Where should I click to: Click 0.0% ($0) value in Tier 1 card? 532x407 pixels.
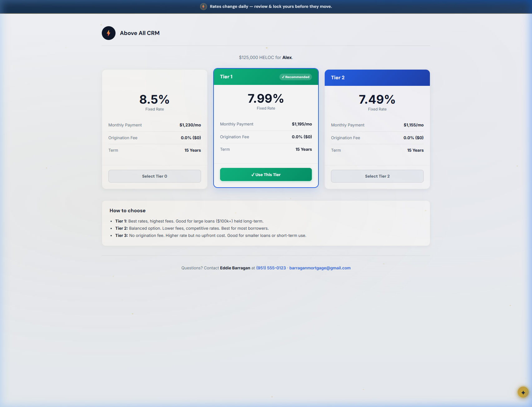pos(302,137)
